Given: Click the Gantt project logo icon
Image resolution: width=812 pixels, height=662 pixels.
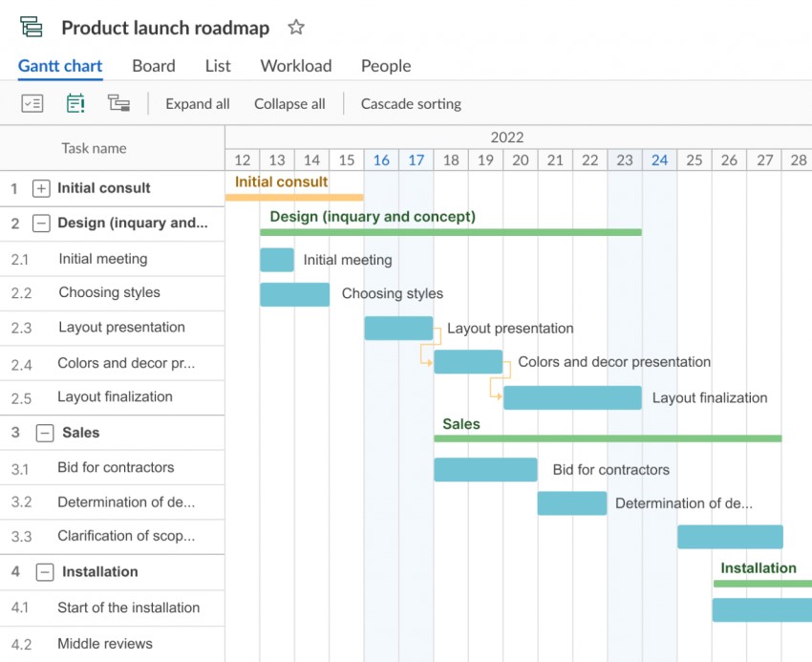Looking at the screenshot, I should [x=32, y=28].
